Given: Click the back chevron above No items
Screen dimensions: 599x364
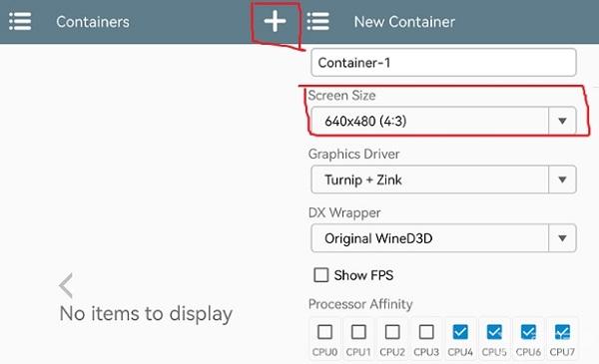Looking at the screenshot, I should click(66, 285).
